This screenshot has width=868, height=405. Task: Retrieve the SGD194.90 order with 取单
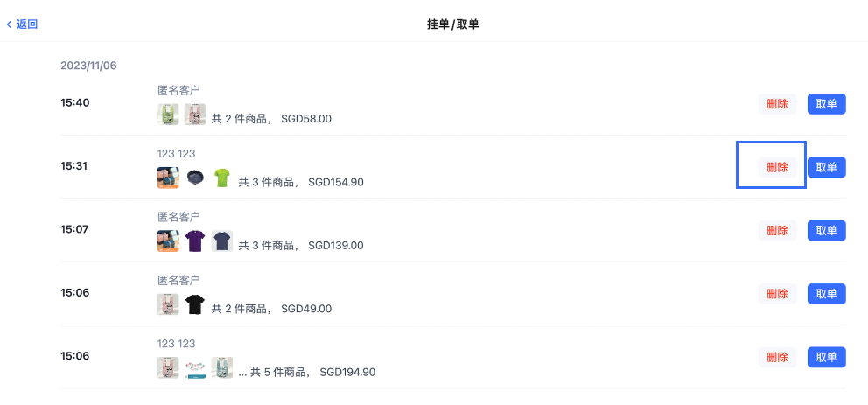[826, 358]
